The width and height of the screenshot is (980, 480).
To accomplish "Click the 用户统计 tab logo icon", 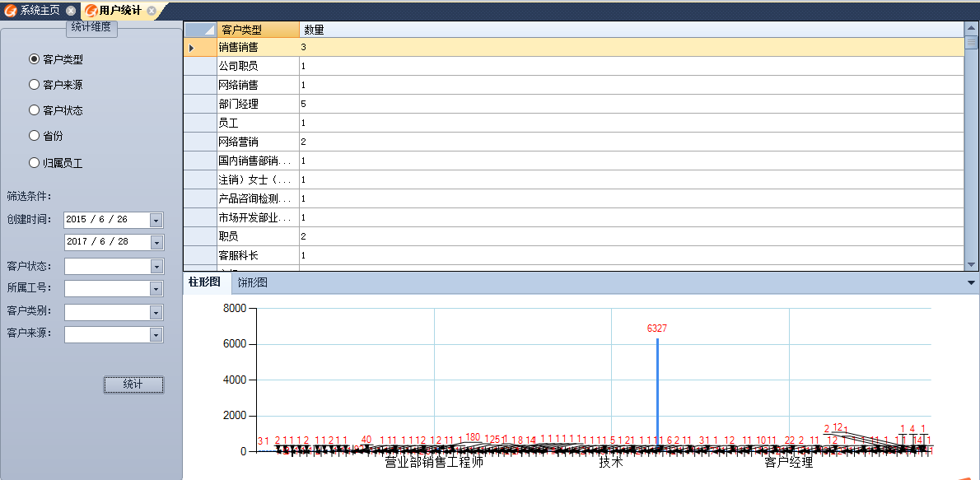I will (x=91, y=11).
